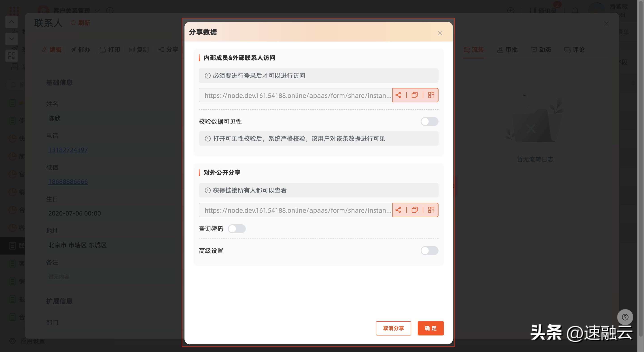Screen dimensions: 644x352
Task: Click share icon for internal member link
Action: [398, 95]
